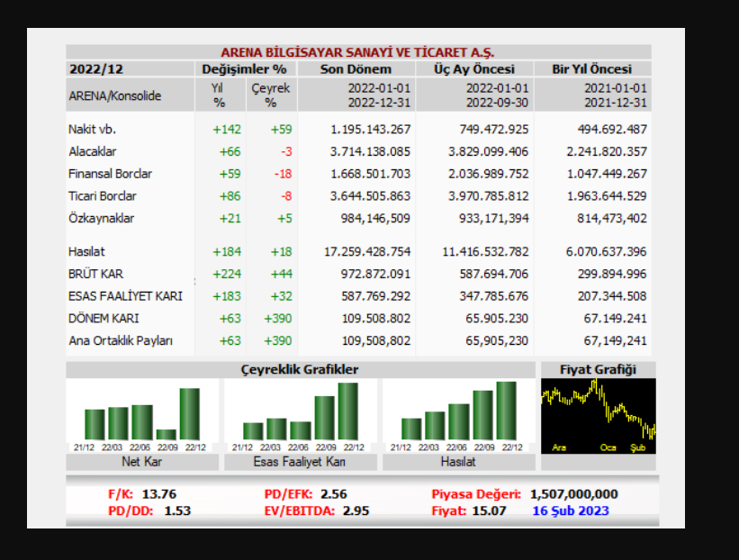Click the Esas Faaliyet Karı chart caption
Screen dimensions: 739x560
[x=299, y=462]
